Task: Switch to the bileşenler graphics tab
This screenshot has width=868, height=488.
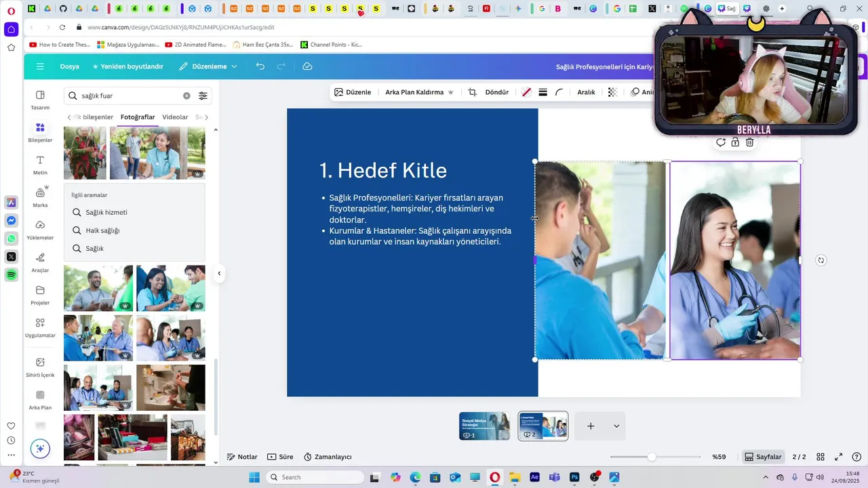Action: click(94, 117)
